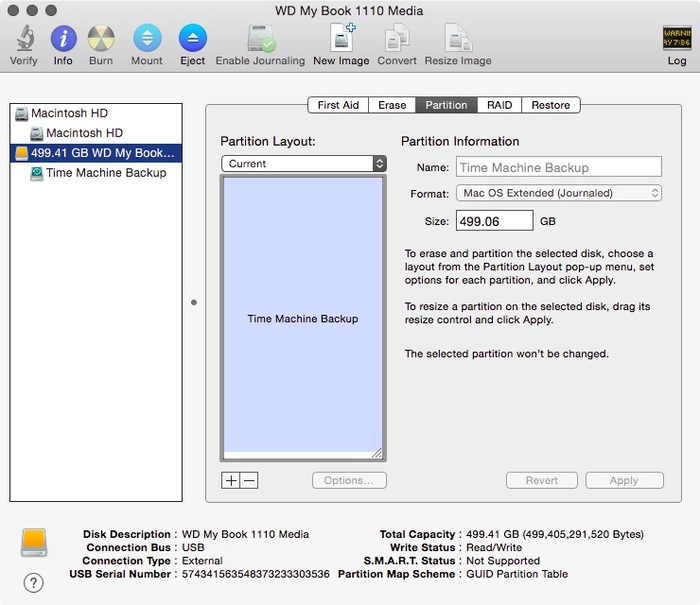Screen dimensions: 700x605
Task: Switch to the First Aid tab
Action: coord(338,105)
